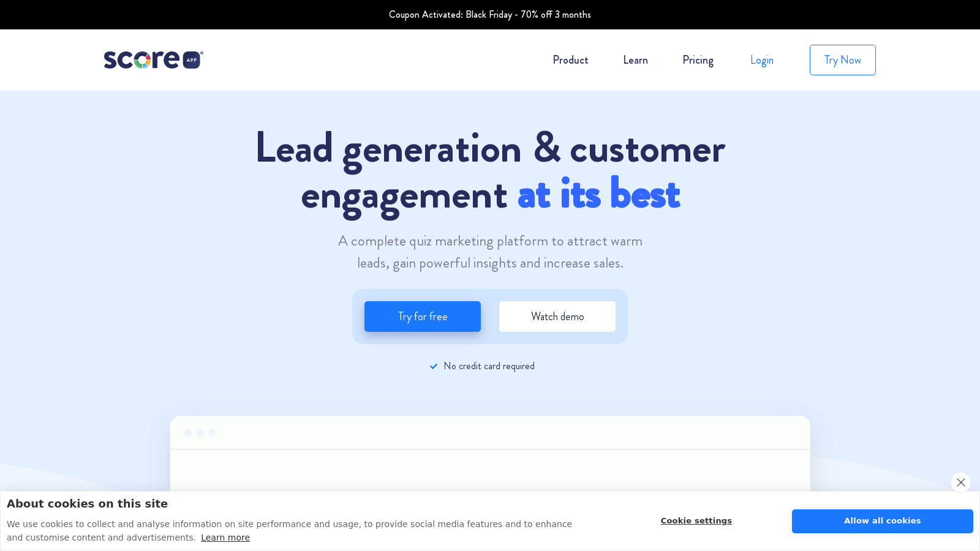Click the Black Friday coupon banner text
The image size is (980, 551).
490,15
